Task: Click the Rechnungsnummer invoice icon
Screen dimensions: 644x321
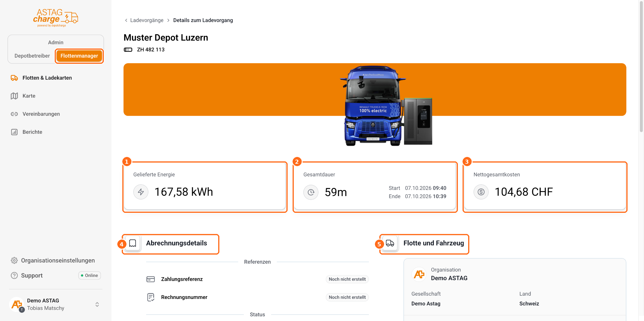Action: (x=151, y=297)
